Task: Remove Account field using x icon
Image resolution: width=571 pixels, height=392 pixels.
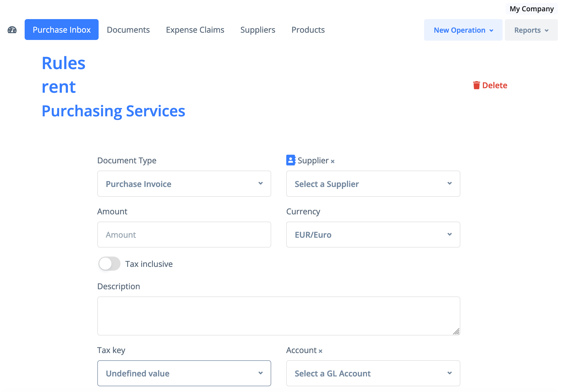Action: [x=320, y=351]
